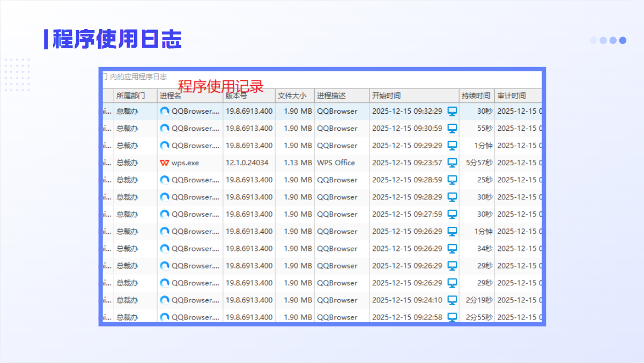
Task: Click monitor icon next to 2025-12-15 09:24:10
Action: click(x=452, y=300)
